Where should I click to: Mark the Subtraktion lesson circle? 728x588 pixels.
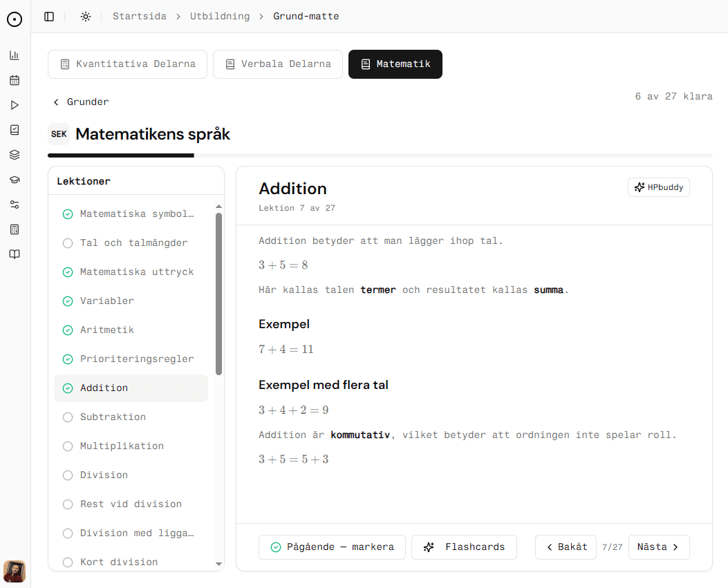(68, 417)
